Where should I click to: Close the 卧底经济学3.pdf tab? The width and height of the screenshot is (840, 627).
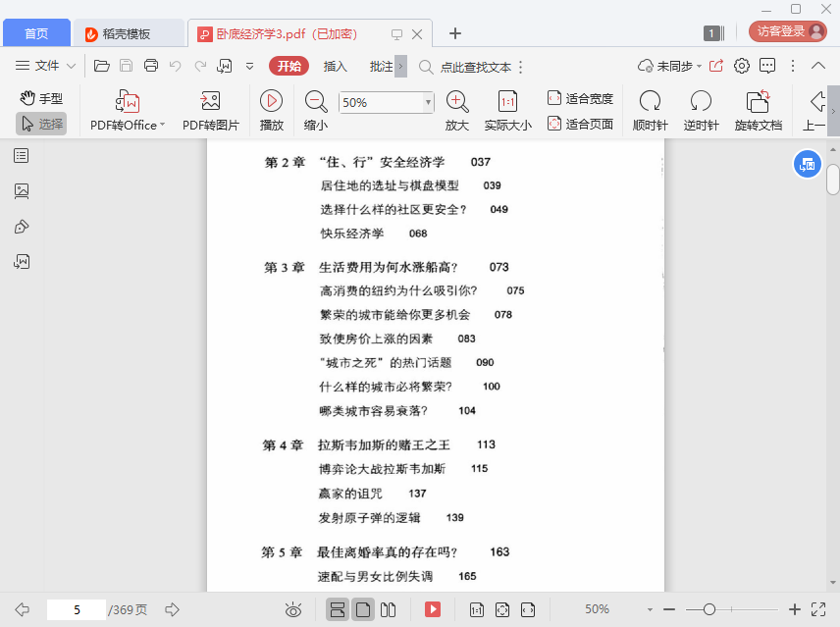[417, 34]
